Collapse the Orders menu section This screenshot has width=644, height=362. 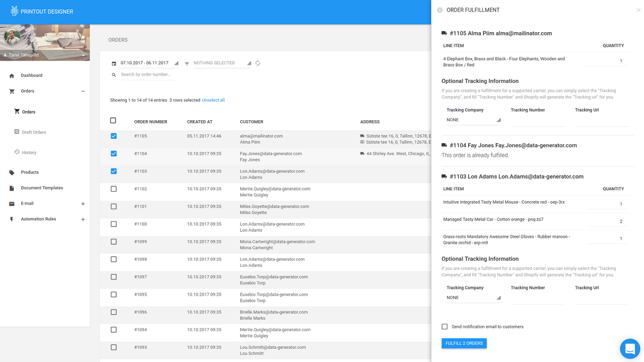pyautogui.click(x=83, y=92)
